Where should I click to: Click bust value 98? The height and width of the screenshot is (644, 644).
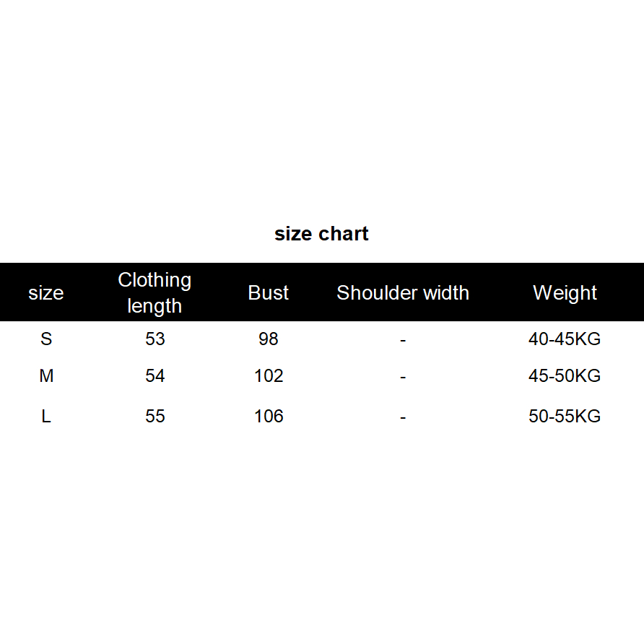[x=269, y=339]
